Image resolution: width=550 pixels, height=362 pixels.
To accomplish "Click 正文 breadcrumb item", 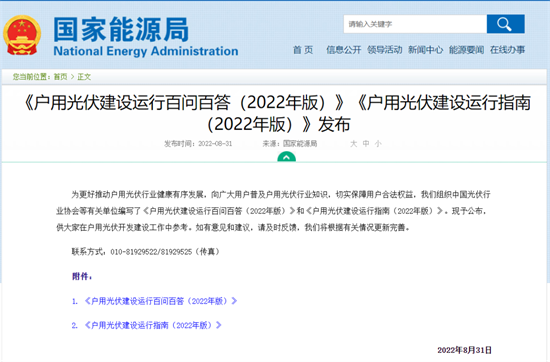I will click(x=84, y=77).
